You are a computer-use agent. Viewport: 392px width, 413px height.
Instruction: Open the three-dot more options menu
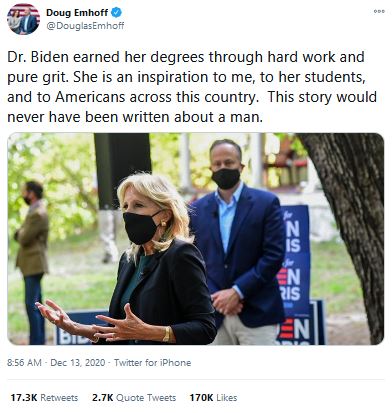[379, 12]
